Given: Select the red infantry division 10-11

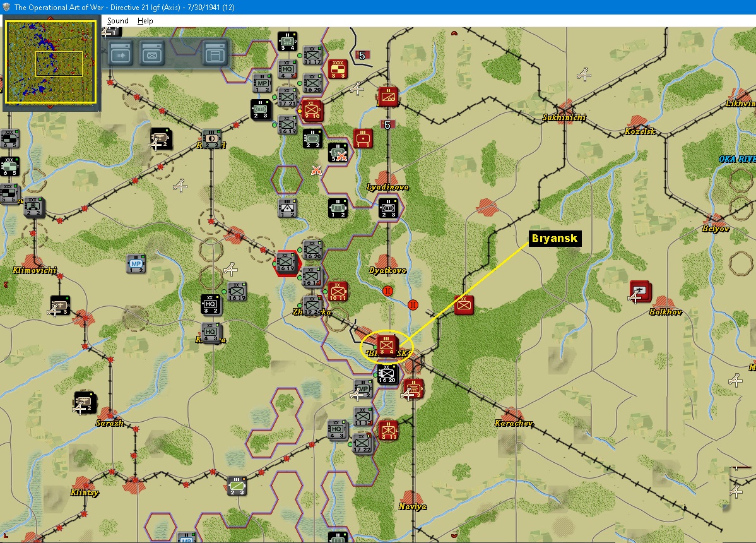Looking at the screenshot, I should coord(338,291).
